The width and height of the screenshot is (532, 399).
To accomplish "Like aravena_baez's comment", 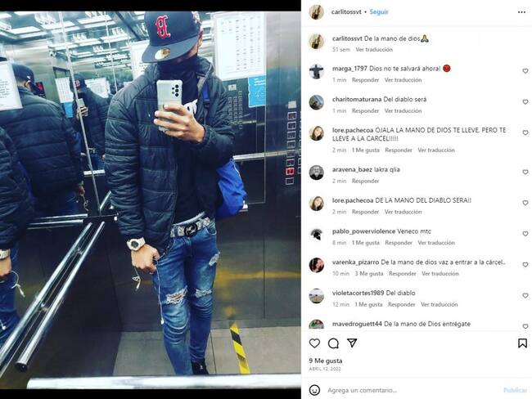I will (x=525, y=173).
